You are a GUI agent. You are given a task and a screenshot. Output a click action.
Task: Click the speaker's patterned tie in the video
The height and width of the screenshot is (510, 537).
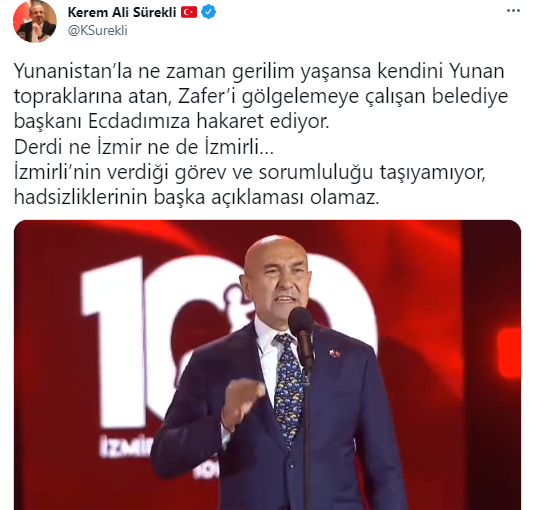coord(289,387)
